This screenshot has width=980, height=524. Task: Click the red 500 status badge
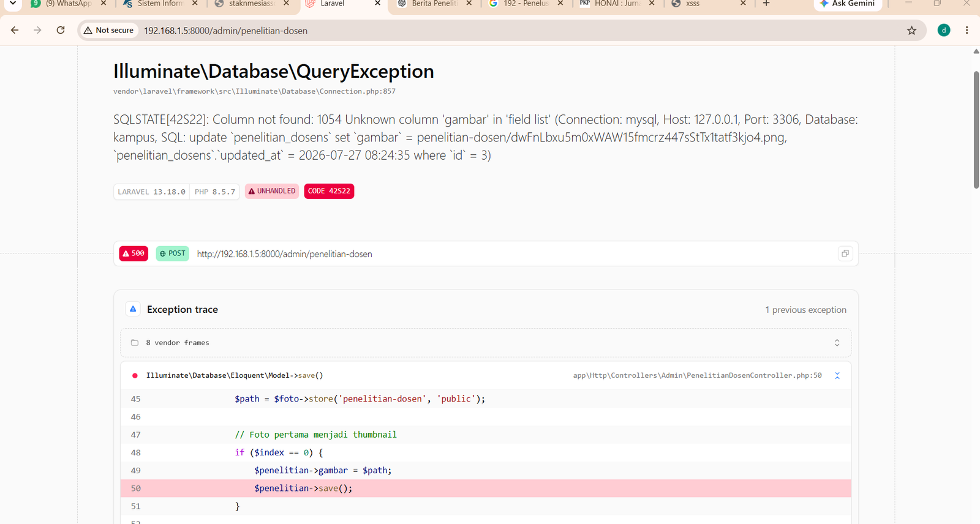(134, 253)
